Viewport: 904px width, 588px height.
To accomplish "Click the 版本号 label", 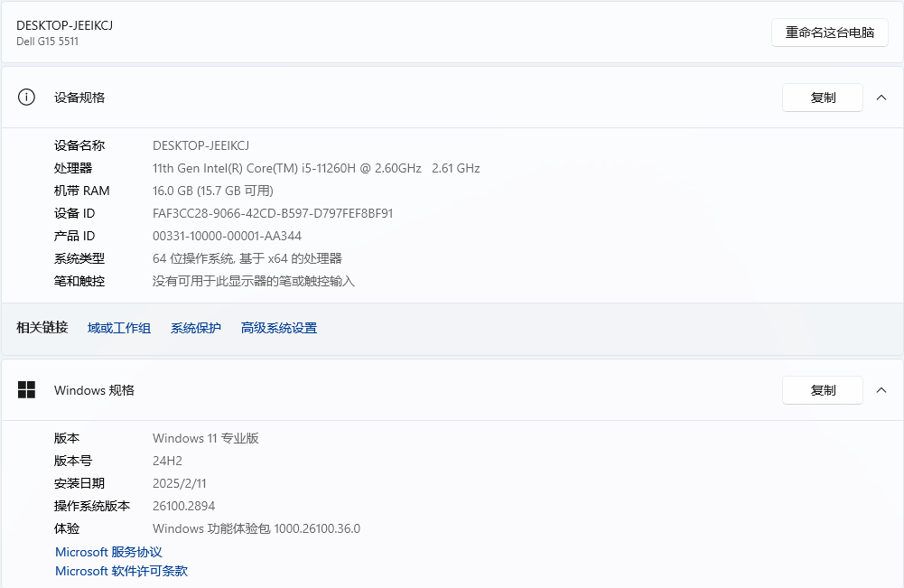I will tap(73, 461).
